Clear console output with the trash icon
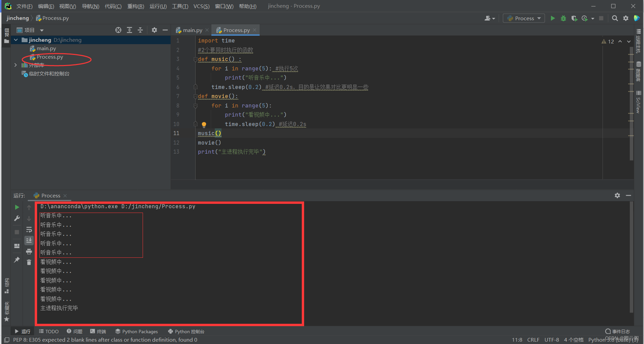The image size is (644, 344). point(29,262)
